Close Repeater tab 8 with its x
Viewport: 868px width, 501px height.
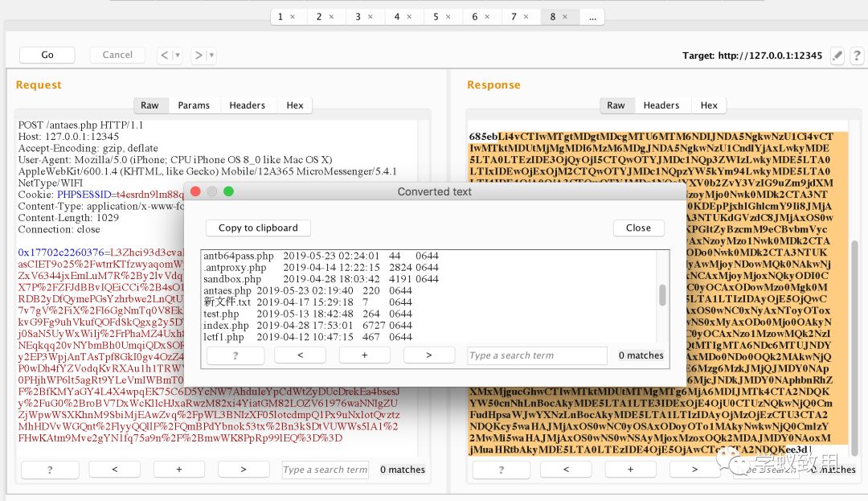(x=565, y=17)
